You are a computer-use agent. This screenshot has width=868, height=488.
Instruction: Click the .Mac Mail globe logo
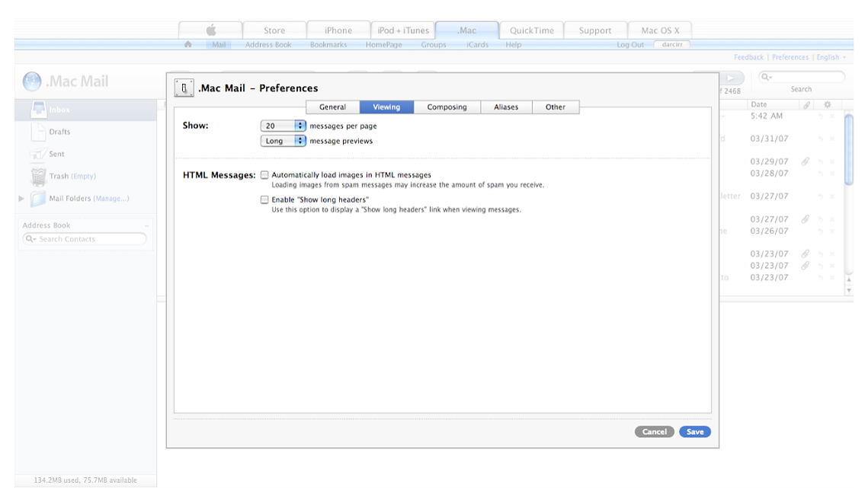click(32, 81)
